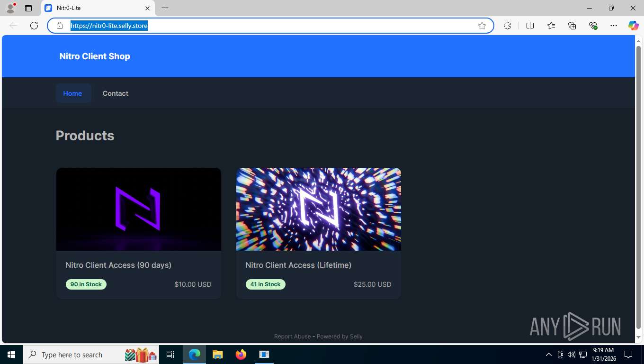The height and width of the screenshot is (364, 644).
Task: Open the Collections icon
Action: 572,26
